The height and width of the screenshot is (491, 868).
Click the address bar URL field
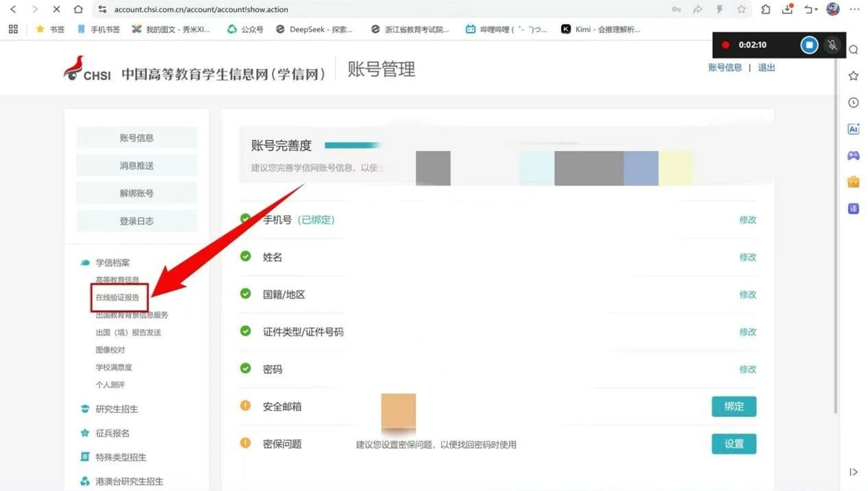343,10
